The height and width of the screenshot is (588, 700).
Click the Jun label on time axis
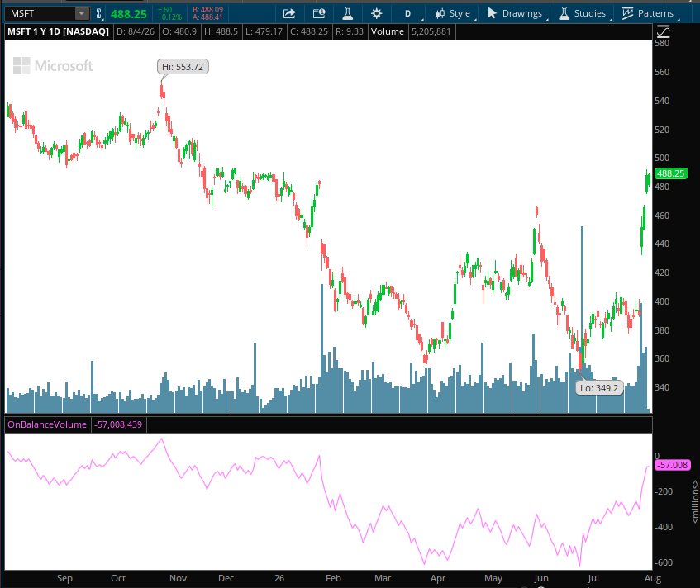541,578
